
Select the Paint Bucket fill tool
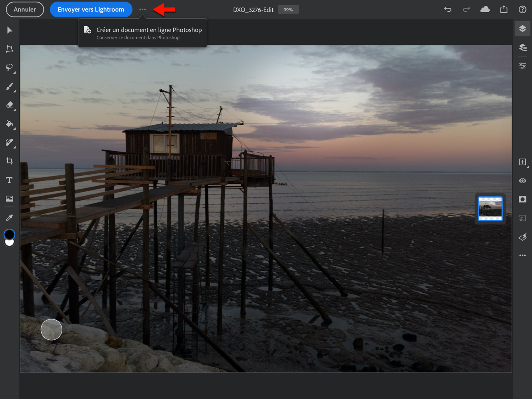9,124
